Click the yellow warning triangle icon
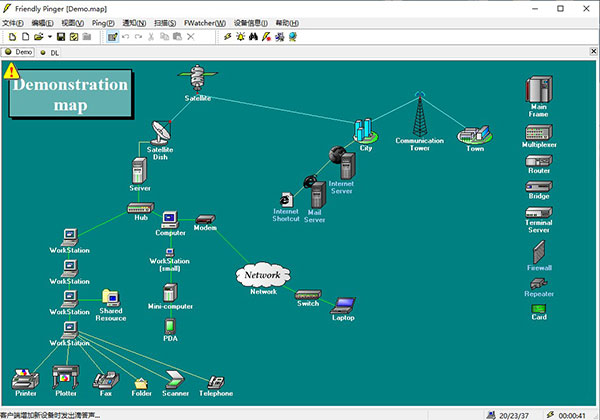 tap(11, 71)
